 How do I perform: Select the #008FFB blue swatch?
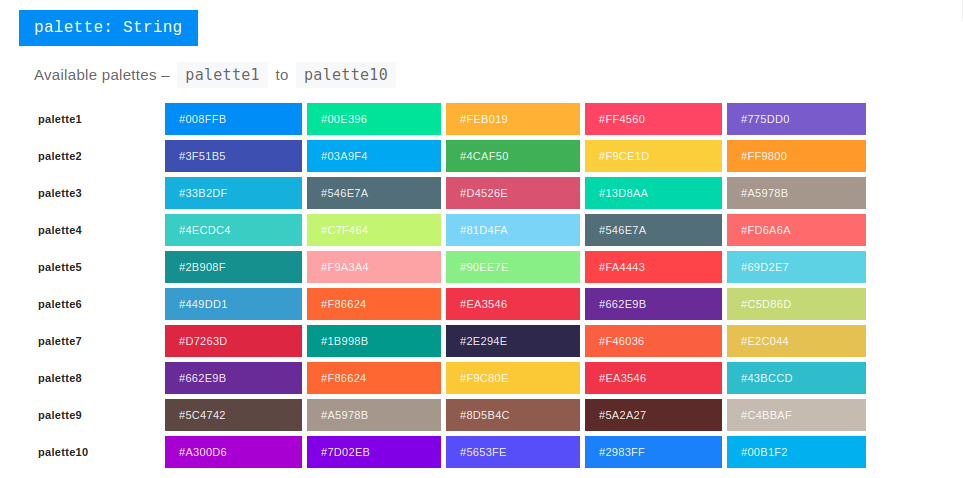tap(233, 119)
